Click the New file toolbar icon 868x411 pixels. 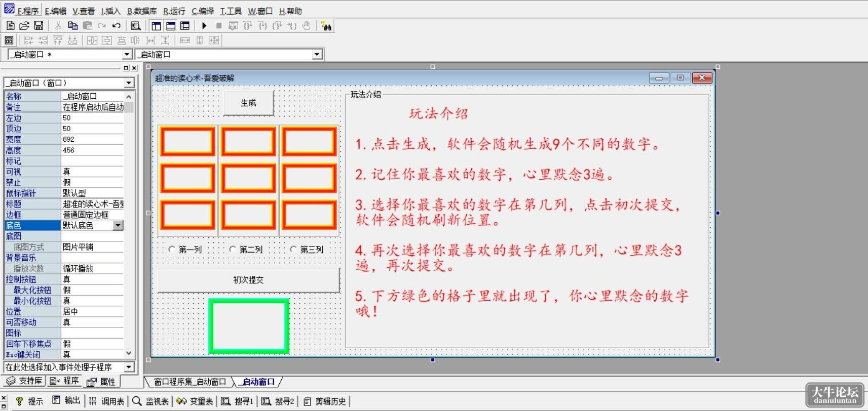point(10,25)
